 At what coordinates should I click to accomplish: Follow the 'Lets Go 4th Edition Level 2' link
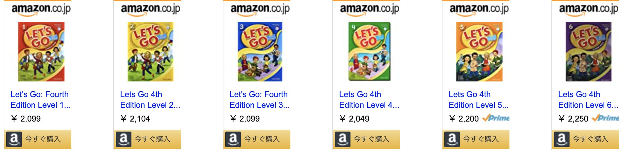150,100
